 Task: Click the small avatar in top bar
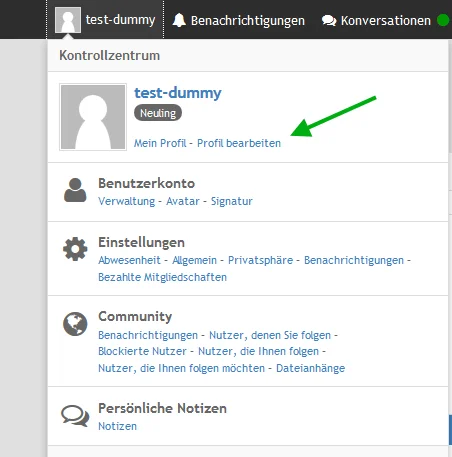coord(68,20)
